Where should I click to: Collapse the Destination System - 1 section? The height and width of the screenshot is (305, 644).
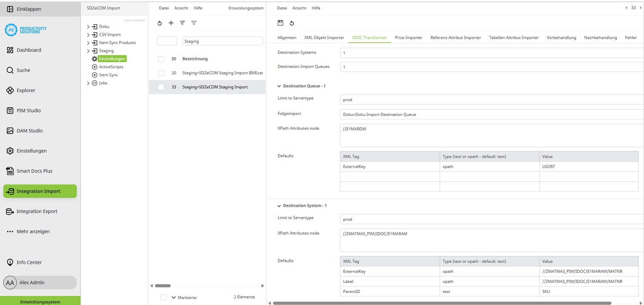point(278,205)
